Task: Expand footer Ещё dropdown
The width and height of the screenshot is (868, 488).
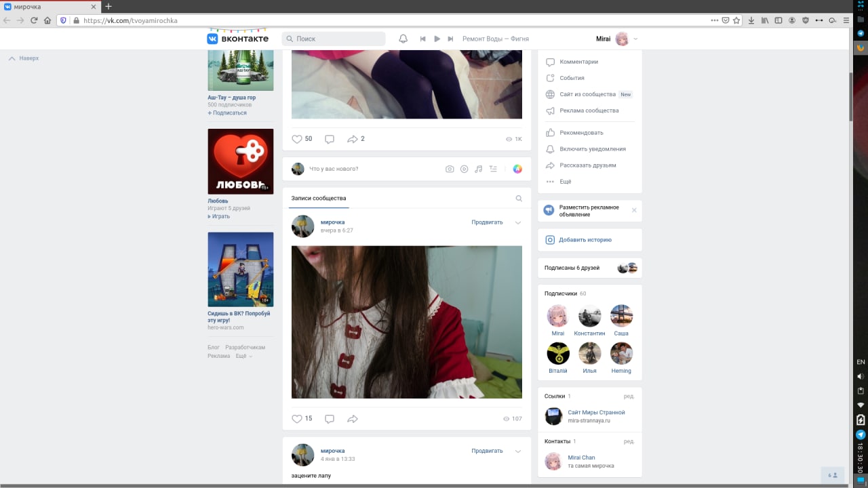Action: tap(243, 356)
